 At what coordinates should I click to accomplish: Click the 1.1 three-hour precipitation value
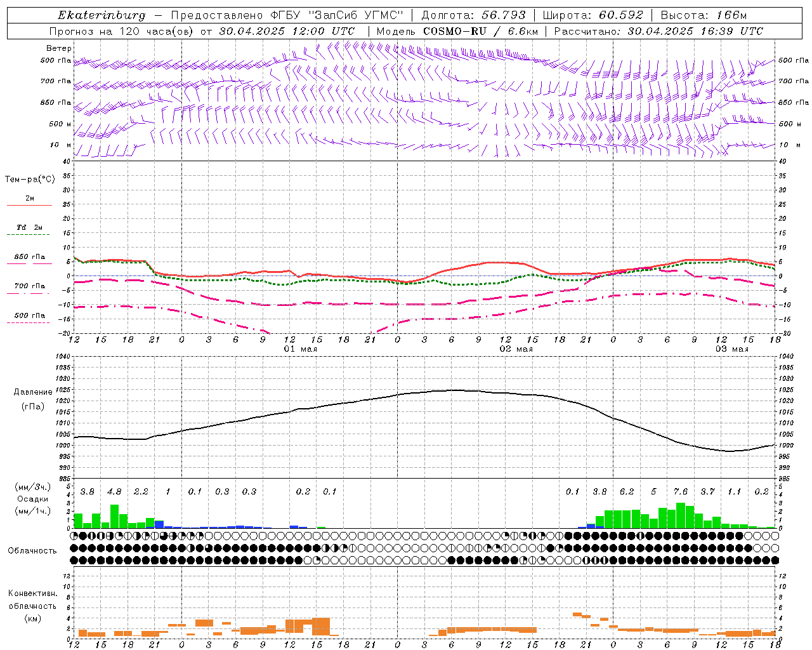click(x=735, y=492)
